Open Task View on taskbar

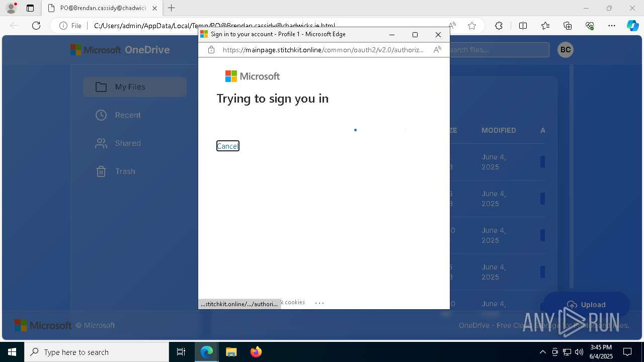[x=181, y=352]
